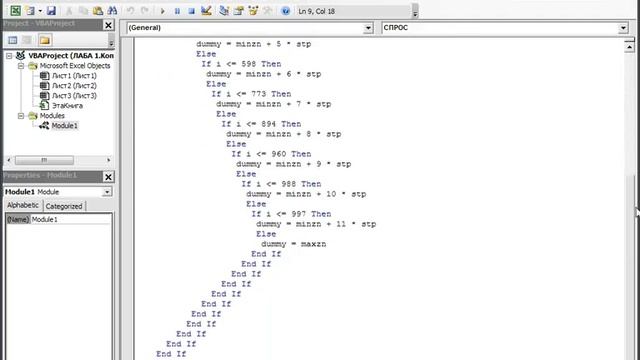Click the Copy icon in toolbar
640x360 pixels.
tap(83, 11)
